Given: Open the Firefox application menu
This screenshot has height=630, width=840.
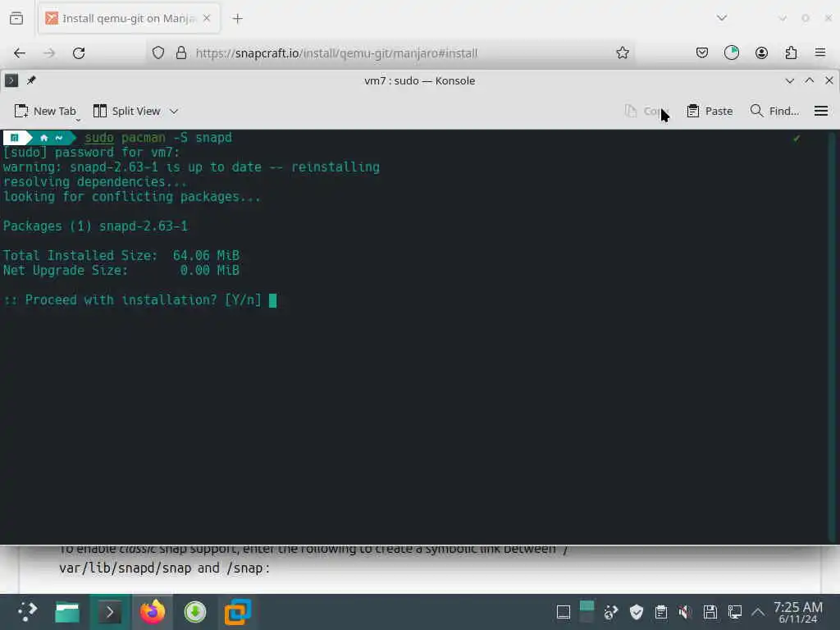Looking at the screenshot, I should [820, 52].
